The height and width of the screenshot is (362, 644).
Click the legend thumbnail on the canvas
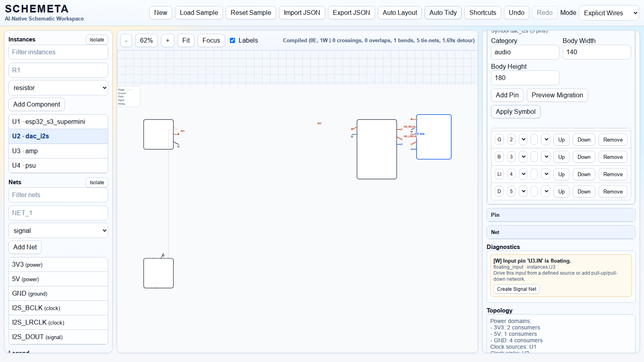[x=128, y=97]
